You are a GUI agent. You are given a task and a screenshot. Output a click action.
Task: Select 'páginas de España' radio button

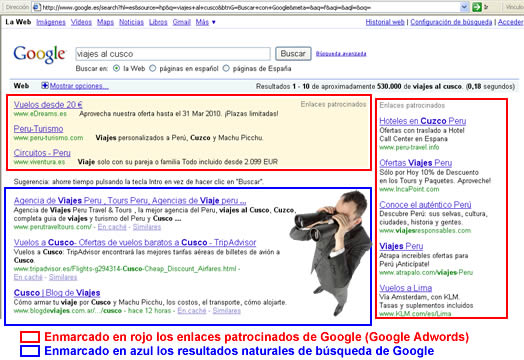tap(226, 68)
